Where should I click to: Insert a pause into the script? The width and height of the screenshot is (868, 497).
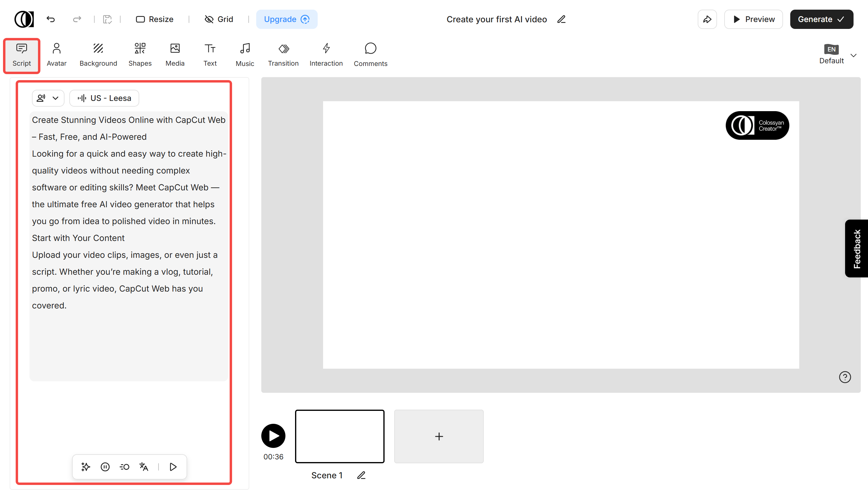105,467
